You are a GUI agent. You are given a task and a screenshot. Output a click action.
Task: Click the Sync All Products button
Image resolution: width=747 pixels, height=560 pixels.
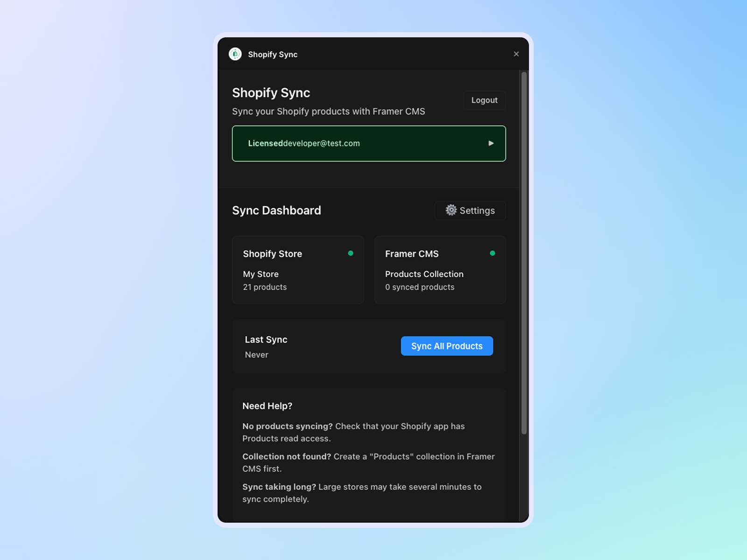pyautogui.click(x=446, y=346)
